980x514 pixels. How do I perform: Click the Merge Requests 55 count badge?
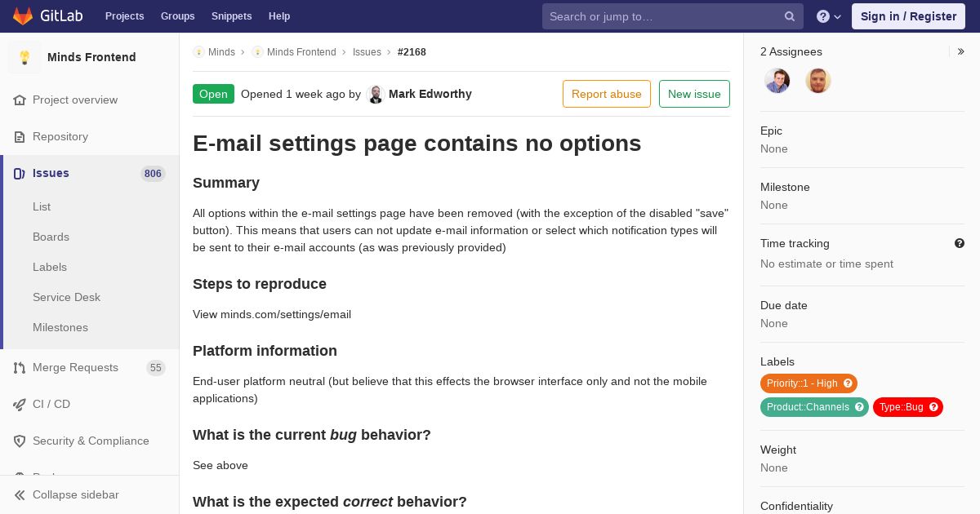point(155,368)
